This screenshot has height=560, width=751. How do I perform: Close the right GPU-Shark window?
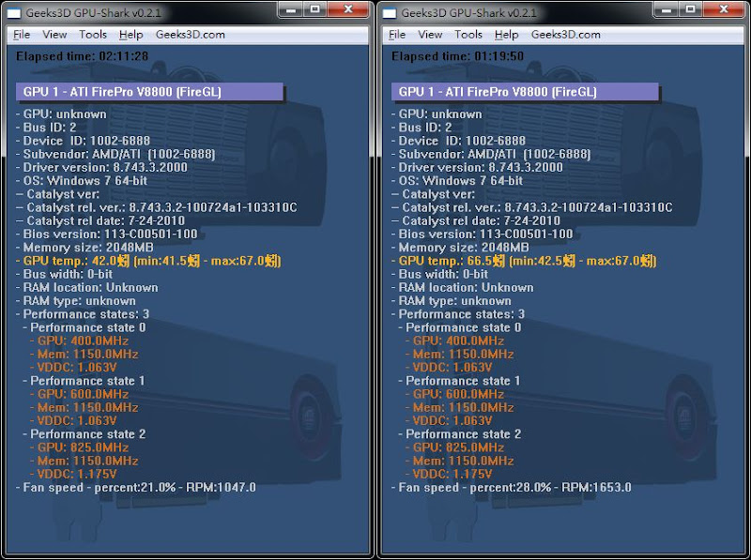click(x=724, y=9)
